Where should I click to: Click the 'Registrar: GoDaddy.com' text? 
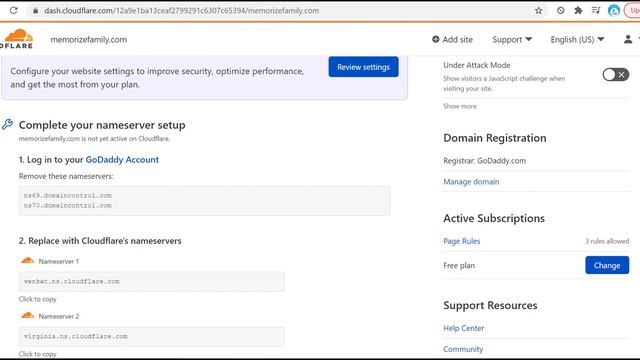pos(484,161)
